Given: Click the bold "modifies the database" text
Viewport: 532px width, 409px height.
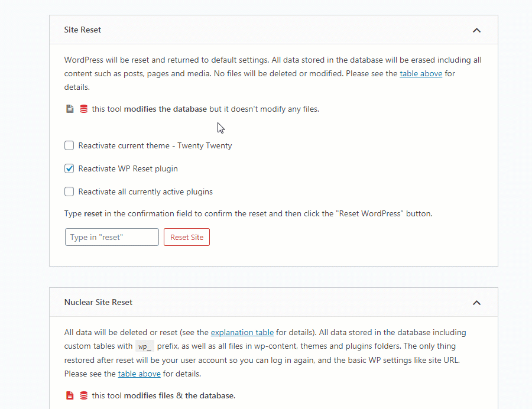Looking at the screenshot, I should pyautogui.click(x=165, y=109).
